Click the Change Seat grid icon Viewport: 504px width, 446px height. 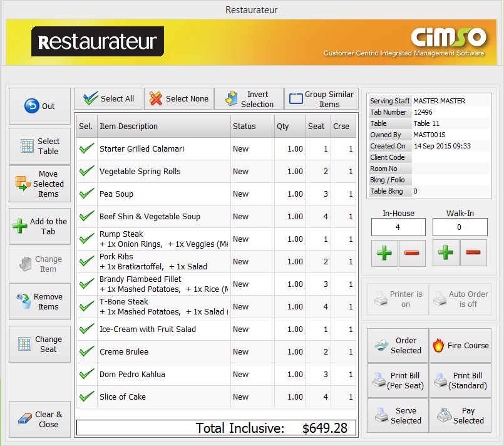(x=25, y=344)
